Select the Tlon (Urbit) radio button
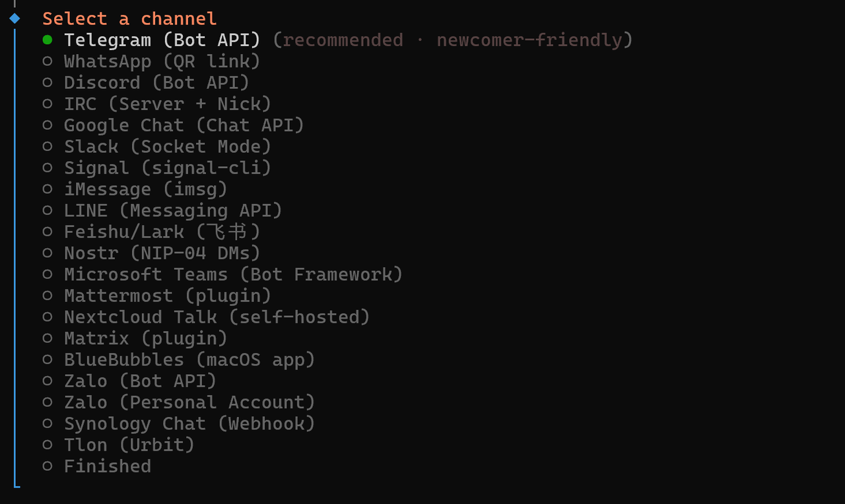Image resolution: width=845 pixels, height=504 pixels. pyautogui.click(x=48, y=445)
